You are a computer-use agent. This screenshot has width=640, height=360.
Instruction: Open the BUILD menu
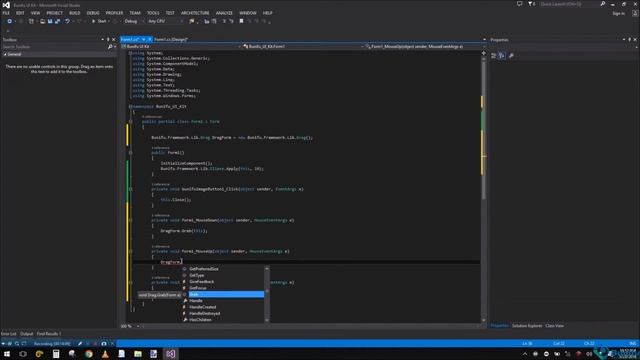(x=75, y=13)
